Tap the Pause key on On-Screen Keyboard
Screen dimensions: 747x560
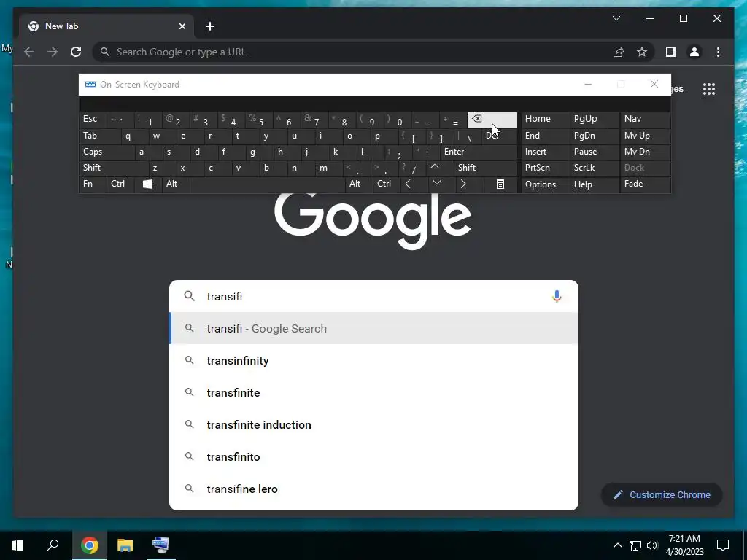click(594, 152)
